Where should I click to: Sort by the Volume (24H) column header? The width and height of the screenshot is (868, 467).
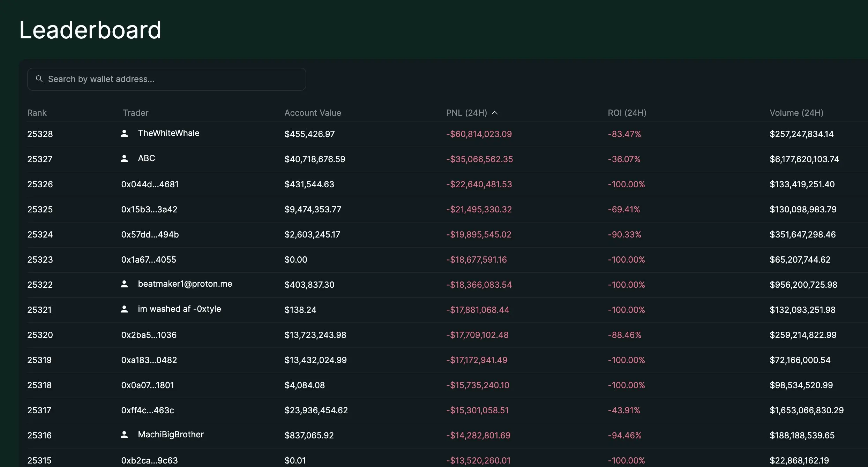(796, 113)
